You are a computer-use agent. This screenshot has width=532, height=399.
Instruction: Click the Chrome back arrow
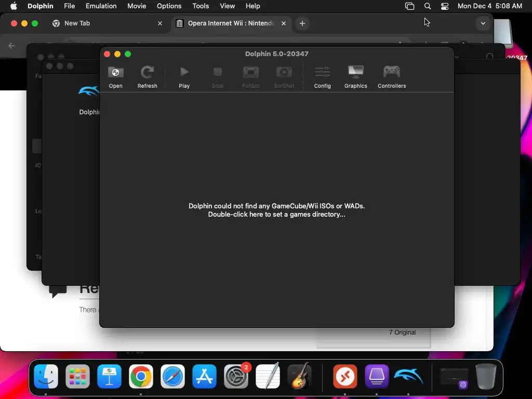click(x=11, y=46)
